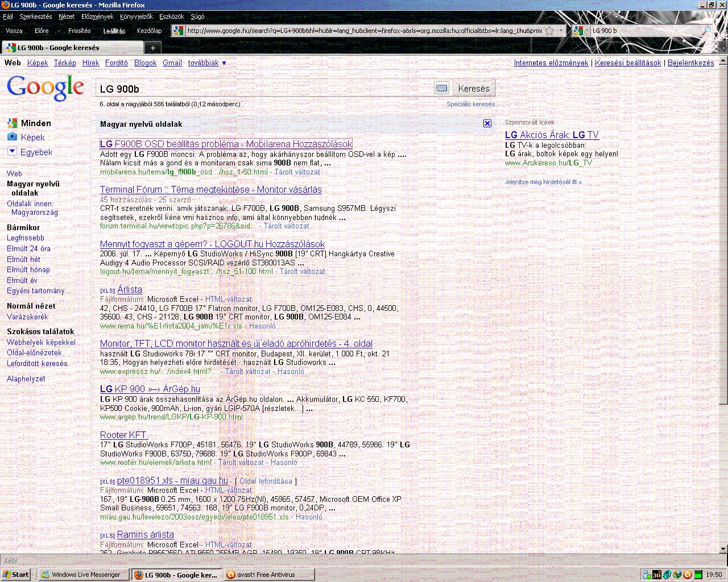Open the Fájl menu
The height and width of the screenshot is (582, 728).
(x=8, y=16)
